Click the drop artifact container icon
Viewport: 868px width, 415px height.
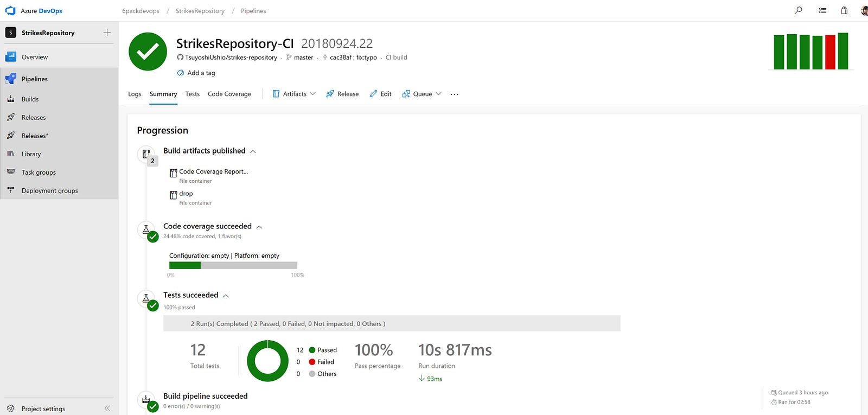174,195
